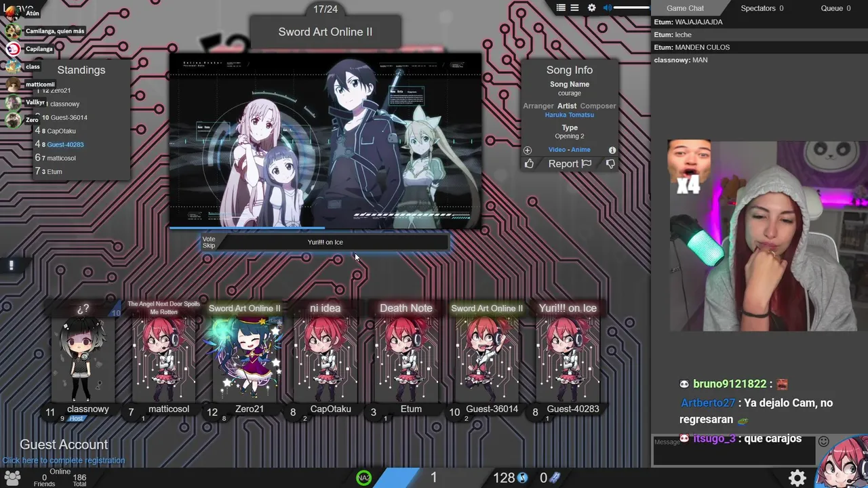Click Artberto27 username in stream chat
The width and height of the screenshot is (868, 488).
pos(708,403)
